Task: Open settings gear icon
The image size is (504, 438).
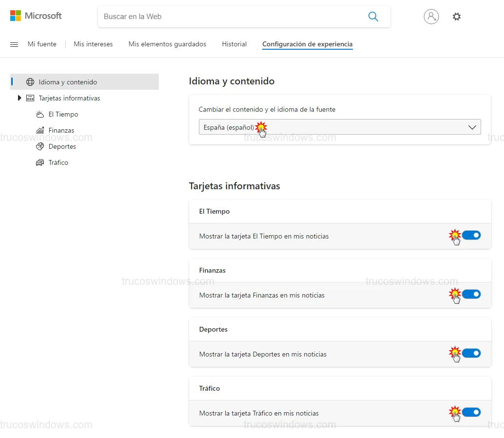Action: pyautogui.click(x=456, y=17)
